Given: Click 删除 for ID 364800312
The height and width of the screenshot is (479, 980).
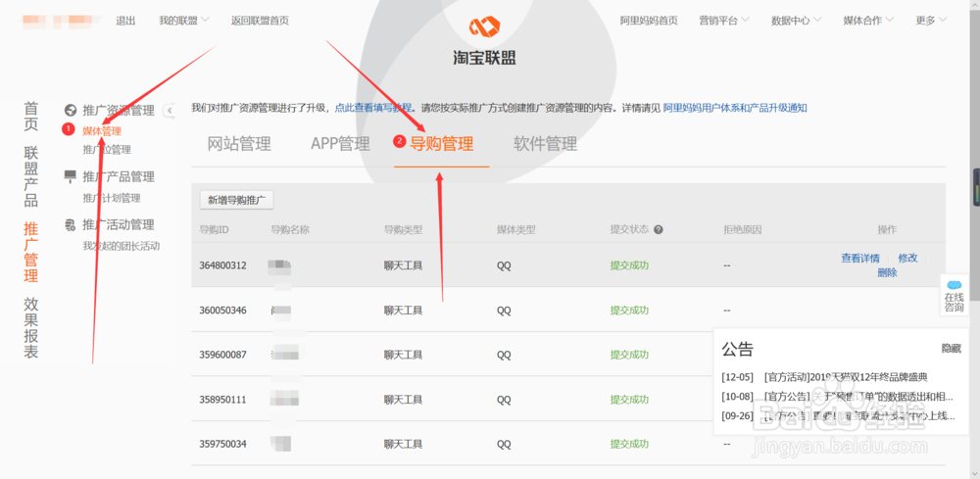Looking at the screenshot, I should (x=887, y=272).
